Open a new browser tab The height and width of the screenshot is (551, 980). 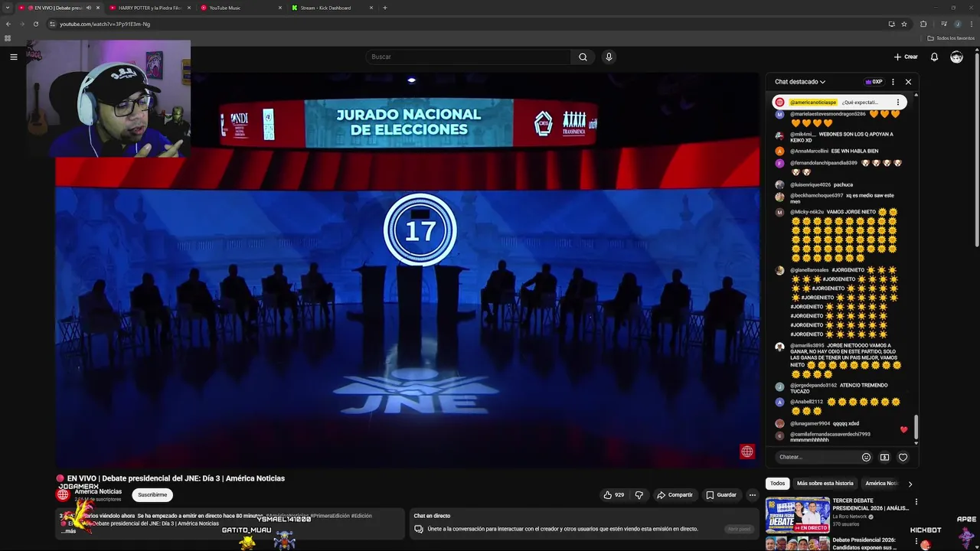[x=384, y=8]
